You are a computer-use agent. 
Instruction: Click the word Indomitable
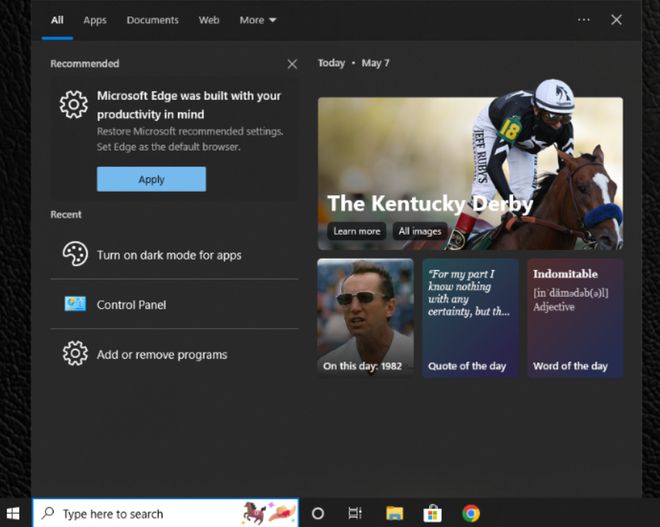[565, 274]
